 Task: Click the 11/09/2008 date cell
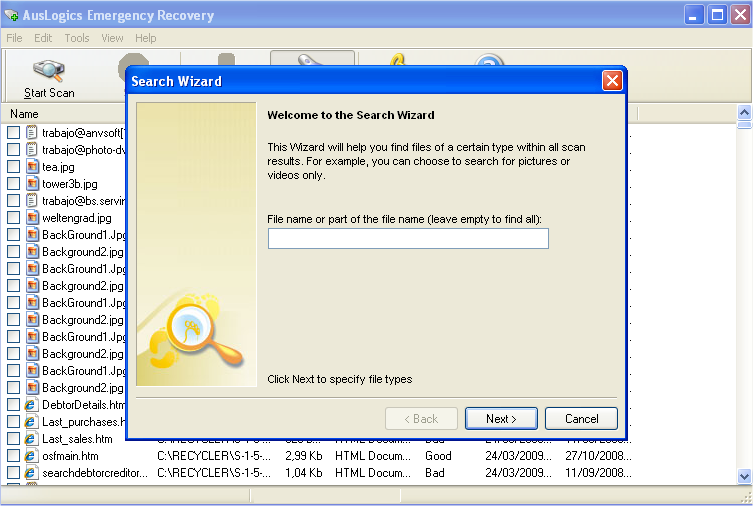point(598,473)
